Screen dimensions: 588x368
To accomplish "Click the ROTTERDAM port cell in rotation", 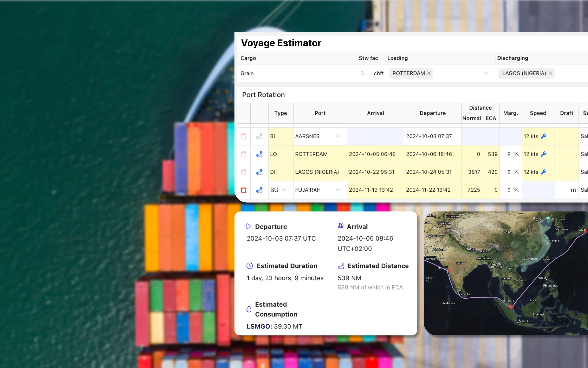I will 320,154.
